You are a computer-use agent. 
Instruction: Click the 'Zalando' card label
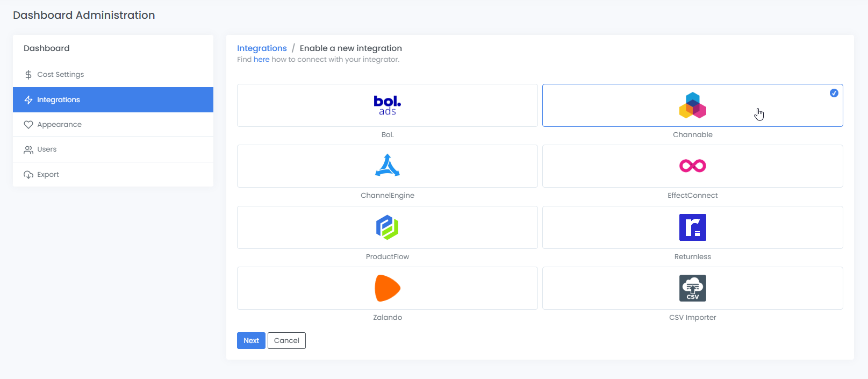coord(388,318)
